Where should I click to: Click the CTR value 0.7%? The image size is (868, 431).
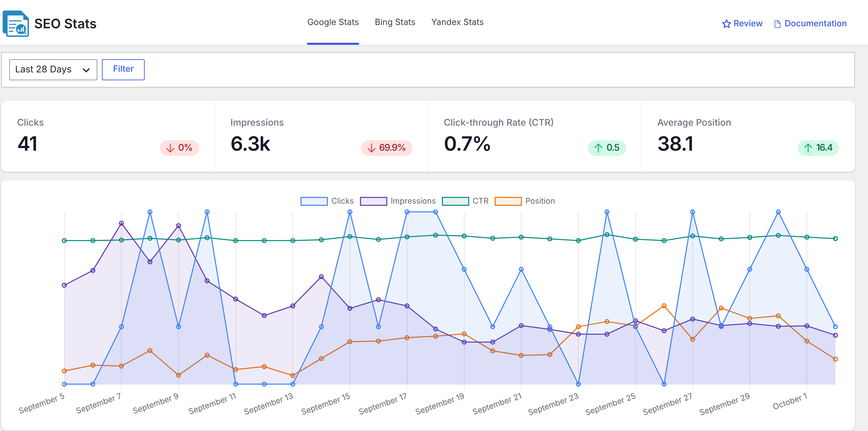point(467,144)
